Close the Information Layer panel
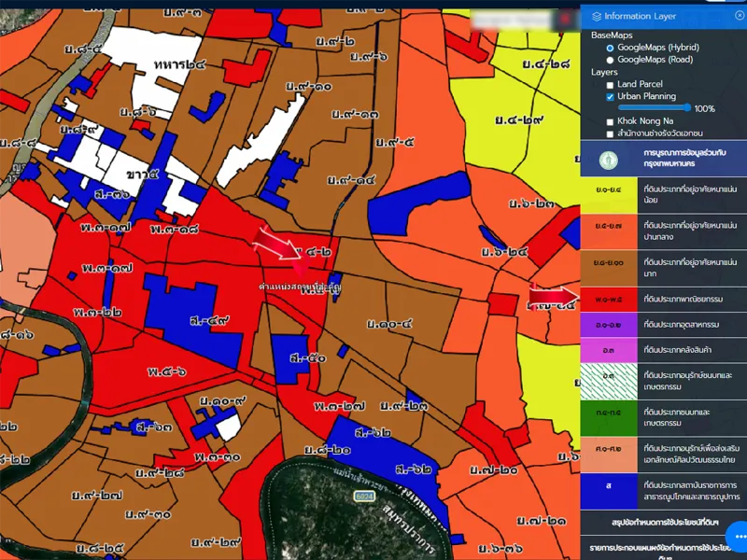Viewport: 747px width, 560px height. pyautogui.click(x=740, y=16)
